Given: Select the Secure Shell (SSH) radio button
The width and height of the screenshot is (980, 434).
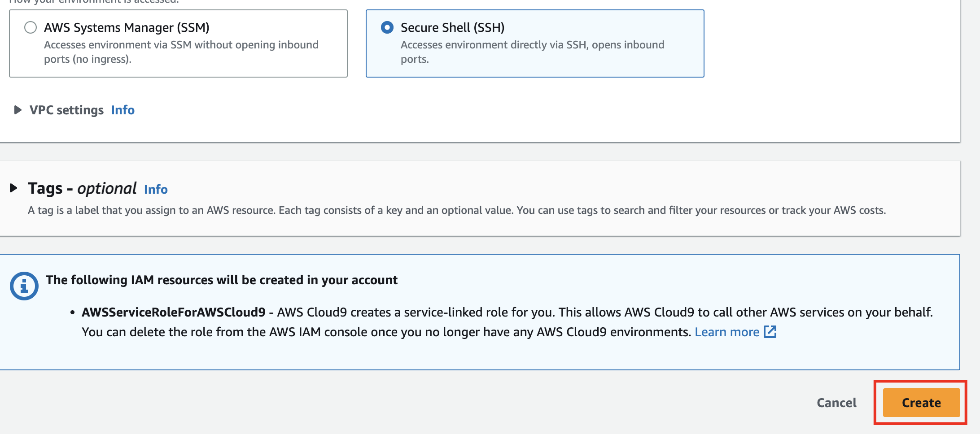Looking at the screenshot, I should point(387,28).
